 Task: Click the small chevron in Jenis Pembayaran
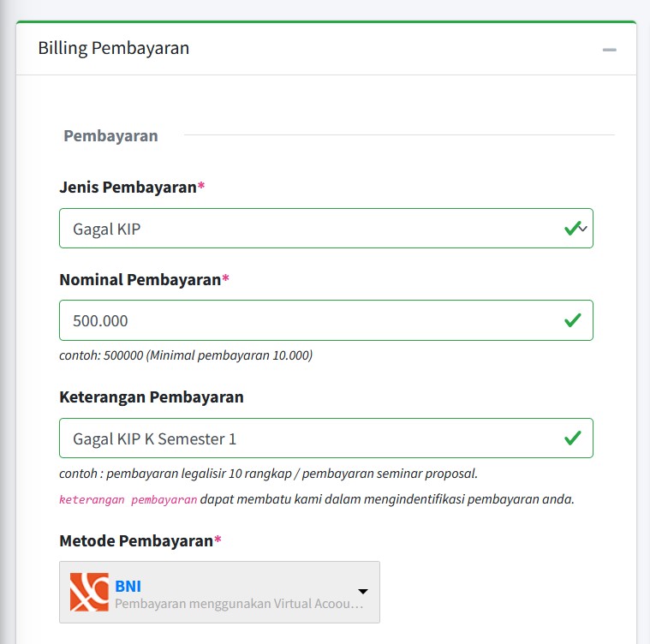click(583, 229)
